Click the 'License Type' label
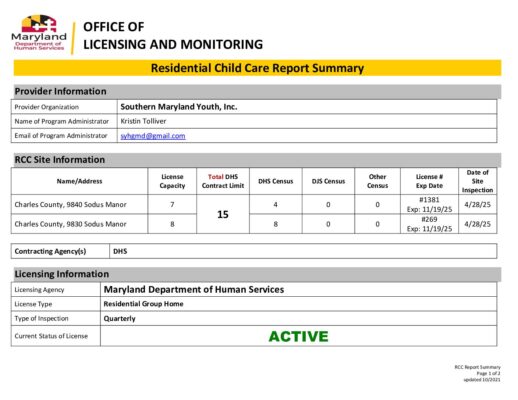518x400 pixels. [33, 304]
